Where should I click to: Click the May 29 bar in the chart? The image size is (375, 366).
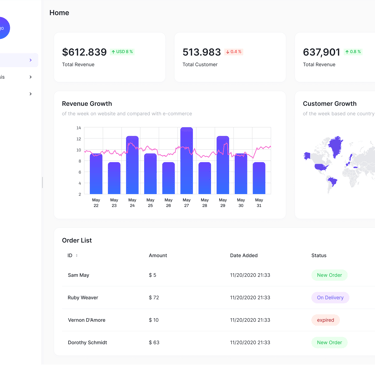223,165
